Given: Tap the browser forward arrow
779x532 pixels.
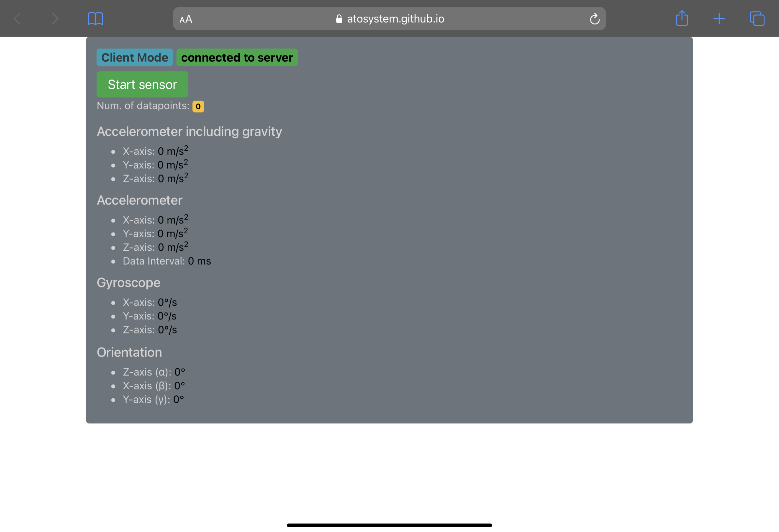Looking at the screenshot, I should coord(55,19).
